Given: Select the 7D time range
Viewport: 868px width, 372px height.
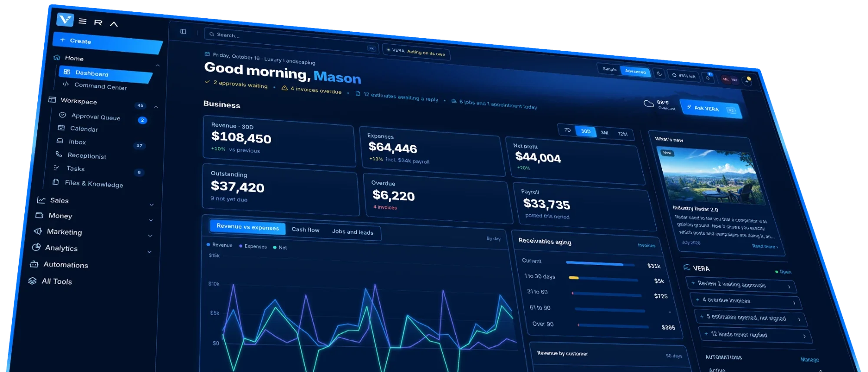Looking at the screenshot, I should [x=567, y=130].
